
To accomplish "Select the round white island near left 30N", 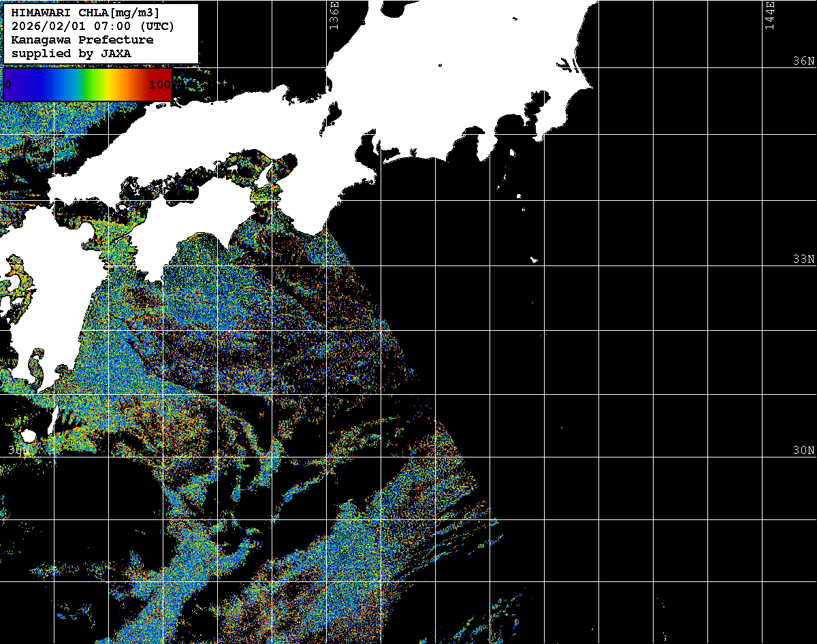I will point(28,435).
